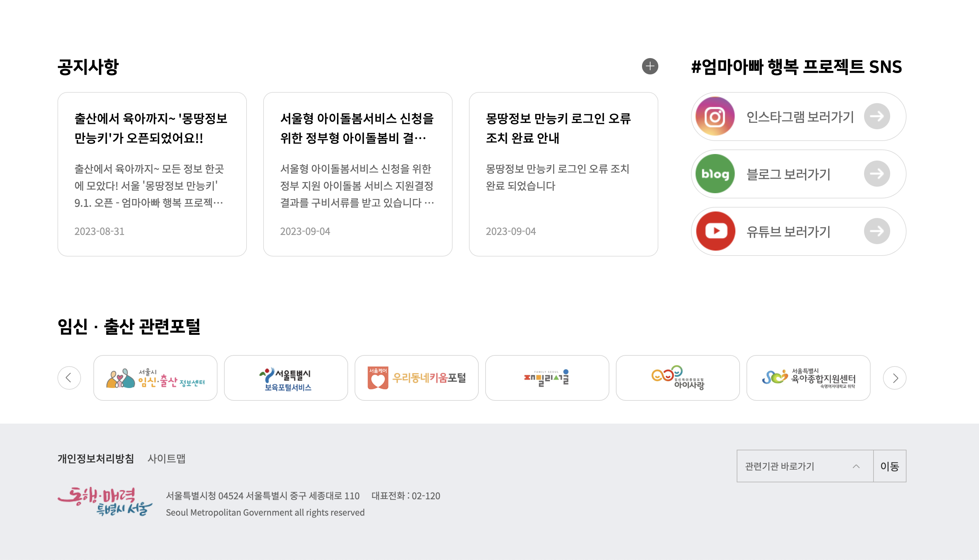Open the 서울형 아이돌봄서비스 신청 notice

tap(358, 174)
